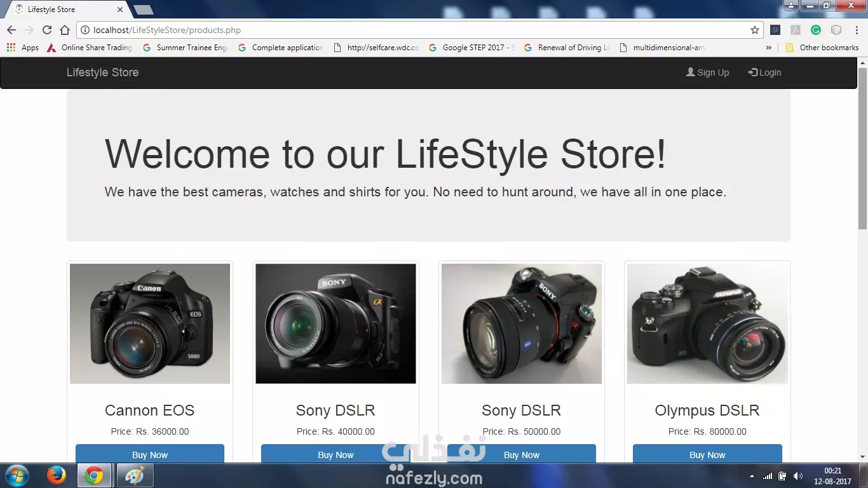
Task: Open the Chrome profile person button
Action: [790, 5]
